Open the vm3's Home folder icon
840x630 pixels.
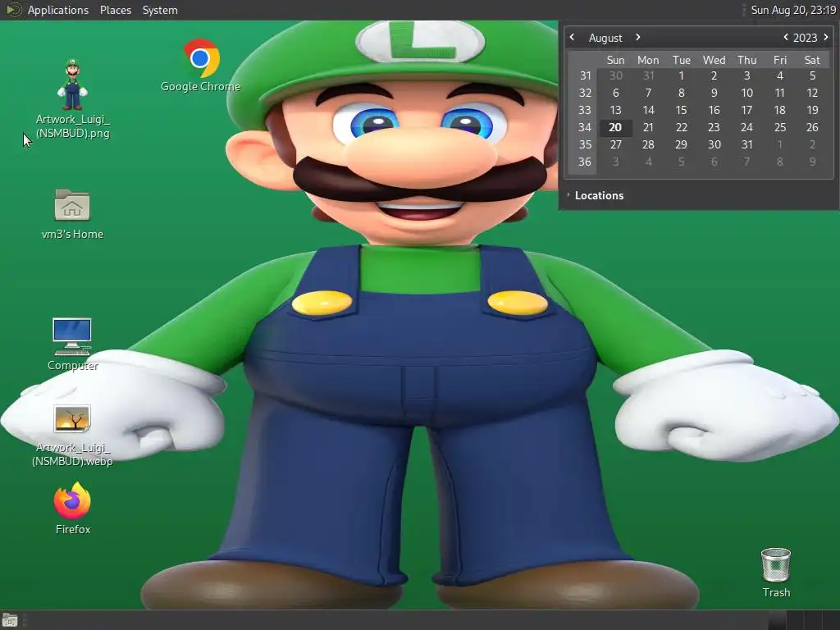click(72, 214)
